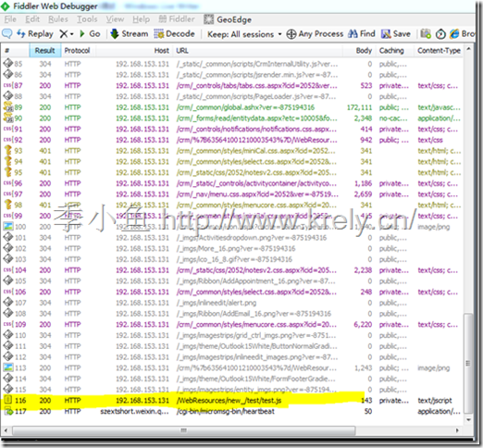483x448 pixels.
Task: Click the horizontal scrollbar thumb
Action: click(183, 430)
